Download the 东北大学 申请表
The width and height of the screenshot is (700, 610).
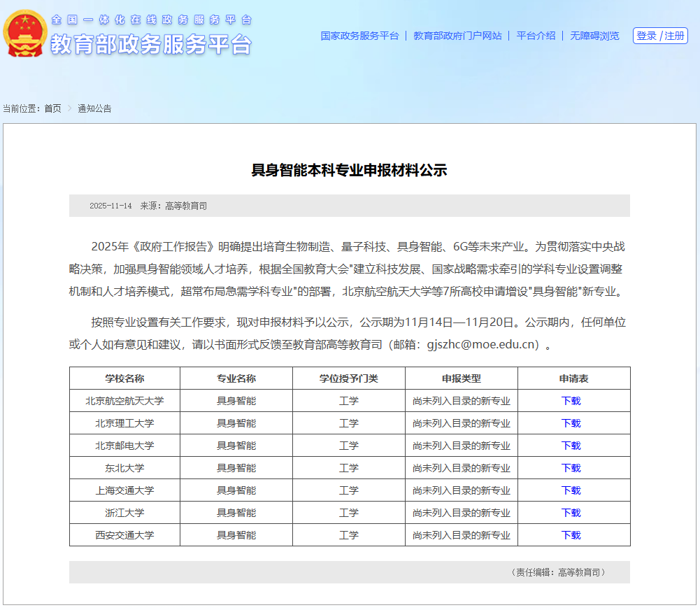pyautogui.click(x=573, y=468)
